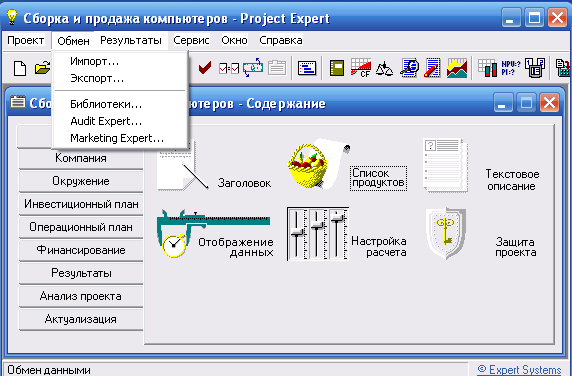Viewport: 572px width, 376px height.
Task: Maximize the Project Expert main window
Action: (534, 18)
